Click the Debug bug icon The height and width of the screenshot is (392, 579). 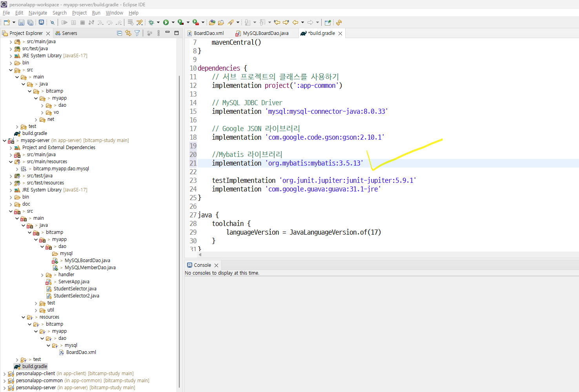(x=151, y=22)
